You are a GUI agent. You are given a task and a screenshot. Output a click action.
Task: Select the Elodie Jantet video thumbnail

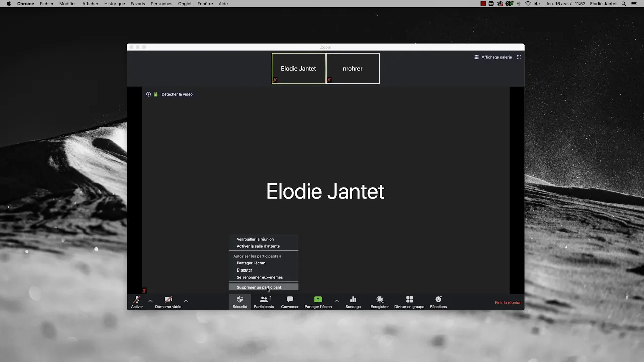click(x=298, y=68)
